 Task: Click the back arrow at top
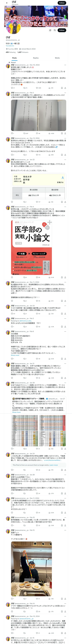pos(7,3)
